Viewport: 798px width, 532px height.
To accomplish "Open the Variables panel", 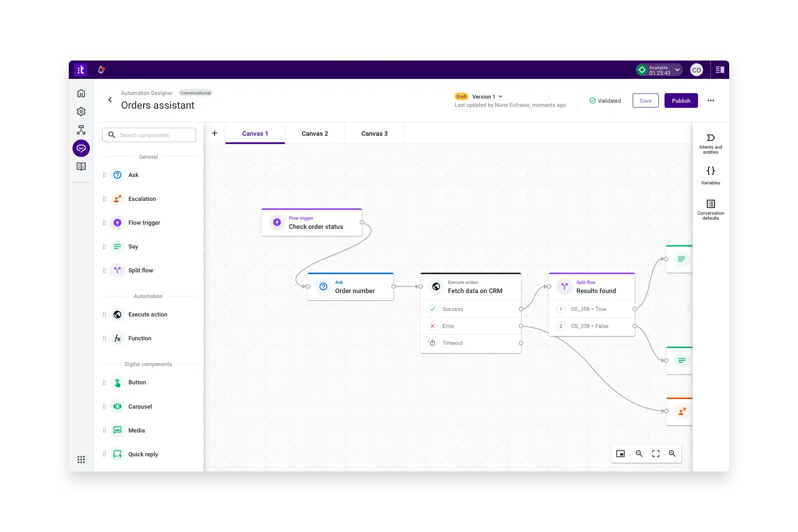I will tap(710, 174).
